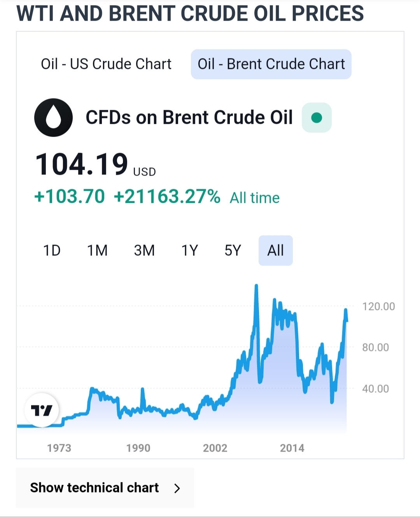Screen dimensions: 420x517
Task: Click the CFDs on Brent Crude Oil title
Action: (x=189, y=118)
